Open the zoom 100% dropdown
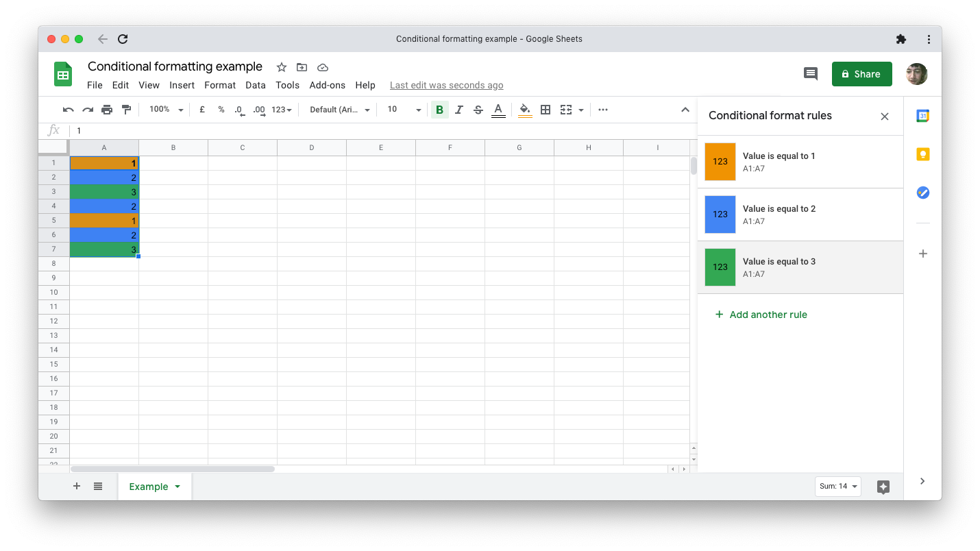The image size is (980, 551). pos(167,110)
